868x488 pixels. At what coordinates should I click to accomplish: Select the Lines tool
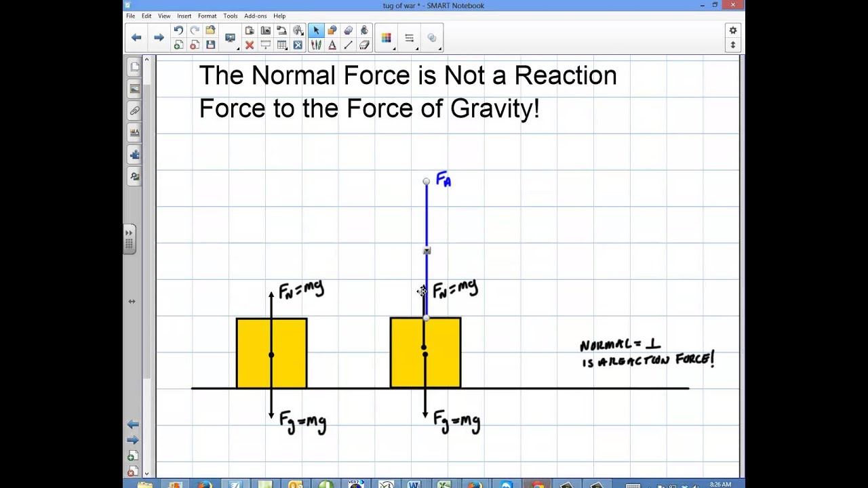(x=349, y=45)
